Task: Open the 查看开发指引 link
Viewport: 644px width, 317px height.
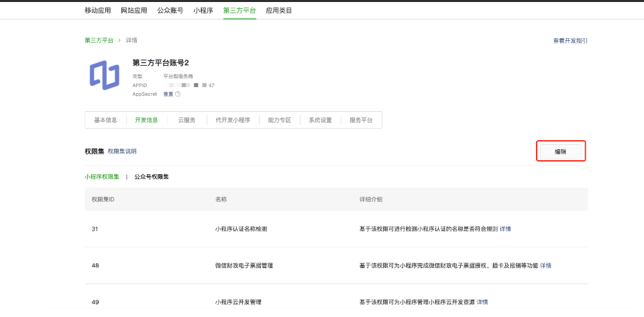Action: (x=570, y=41)
